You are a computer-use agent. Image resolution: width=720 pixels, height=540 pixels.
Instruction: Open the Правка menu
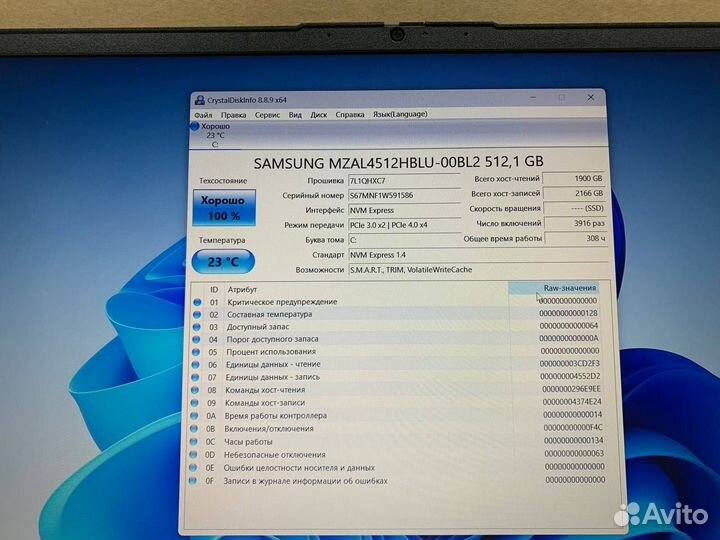point(233,115)
